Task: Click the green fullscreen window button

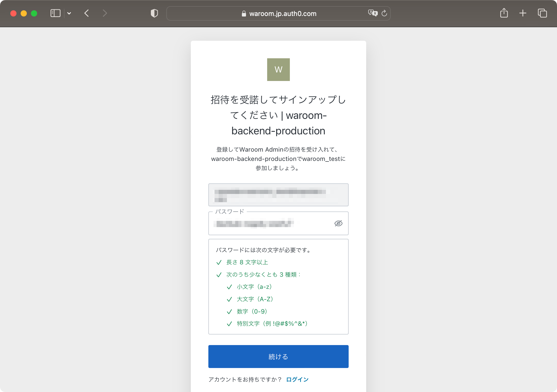Action: pyautogui.click(x=34, y=13)
